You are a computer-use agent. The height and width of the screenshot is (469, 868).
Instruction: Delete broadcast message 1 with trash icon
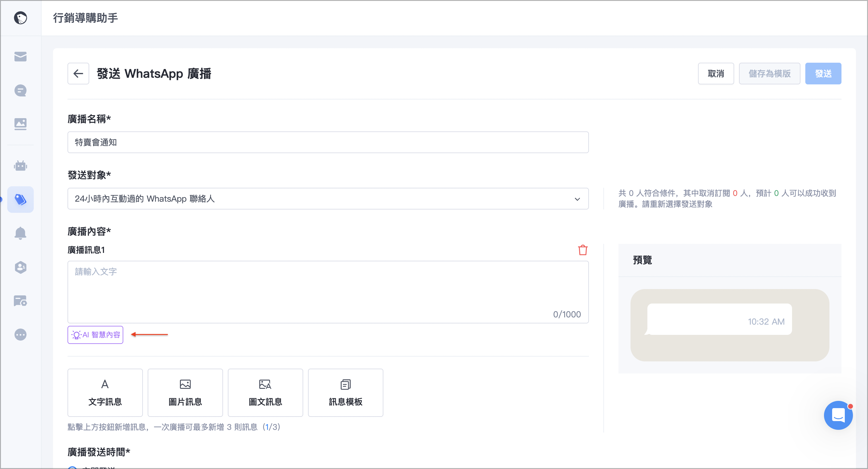pyautogui.click(x=583, y=250)
